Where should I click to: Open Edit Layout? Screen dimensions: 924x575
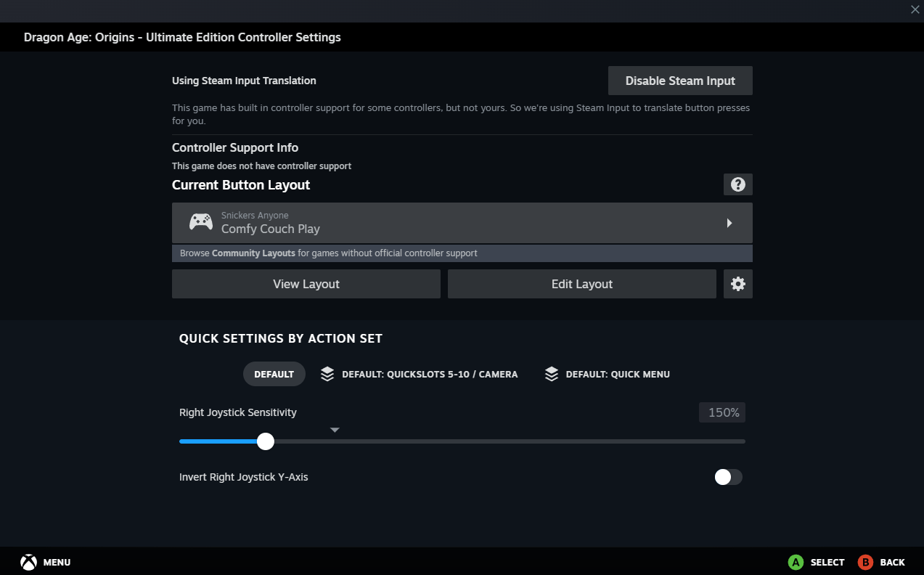click(582, 284)
